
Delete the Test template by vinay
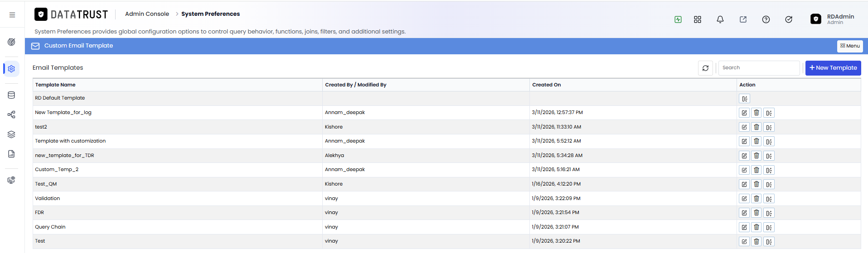(x=756, y=242)
